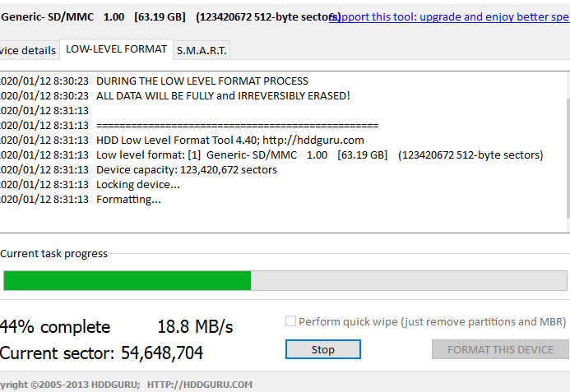Stop the formatting process
This screenshot has width=570, height=392.
pyautogui.click(x=322, y=349)
